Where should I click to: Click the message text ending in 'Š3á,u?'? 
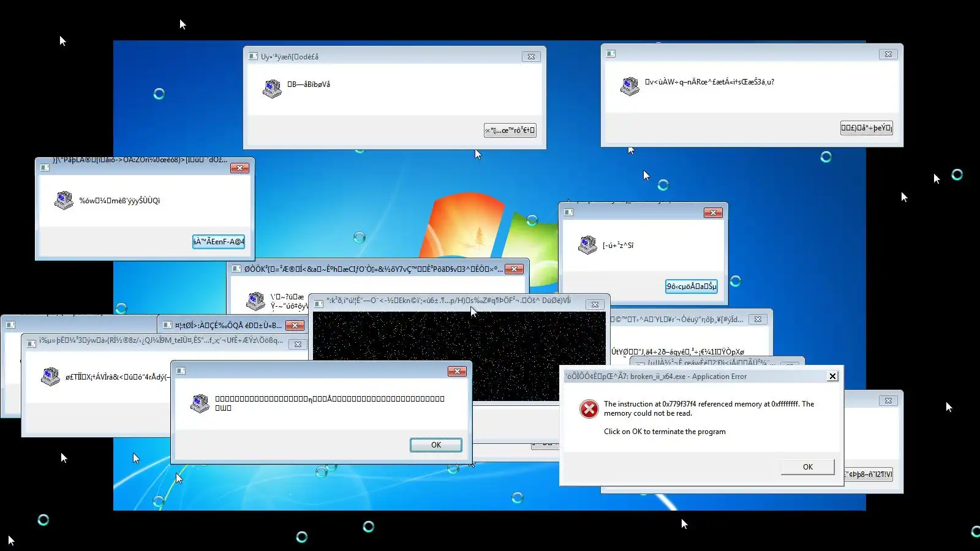coord(709,82)
